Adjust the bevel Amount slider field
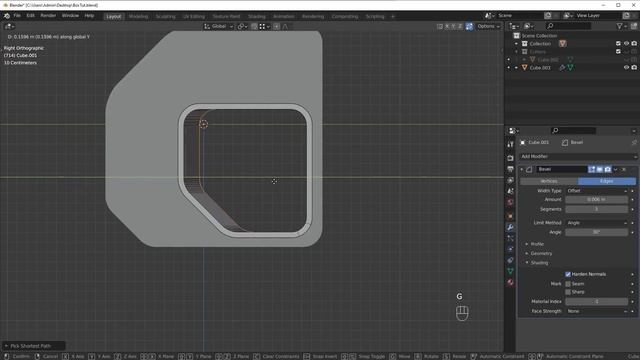The height and width of the screenshot is (360, 640). [596, 200]
